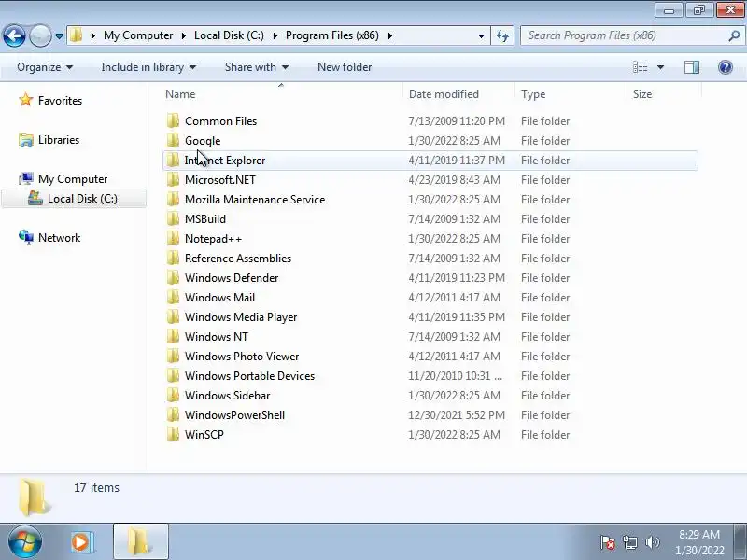This screenshot has height=560, width=747.
Task: Select the Windows Photo Viewer folder icon
Action: click(x=173, y=356)
